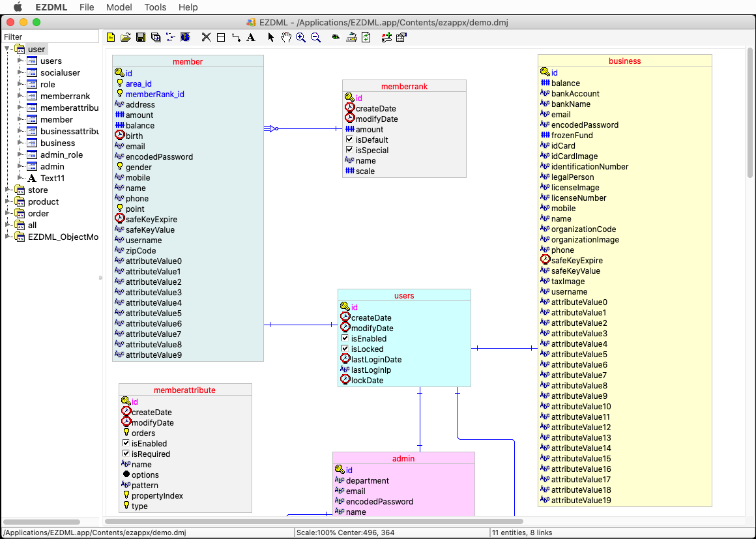Click the tree structure toolbar icon
756x539 pixels.
pos(171,37)
